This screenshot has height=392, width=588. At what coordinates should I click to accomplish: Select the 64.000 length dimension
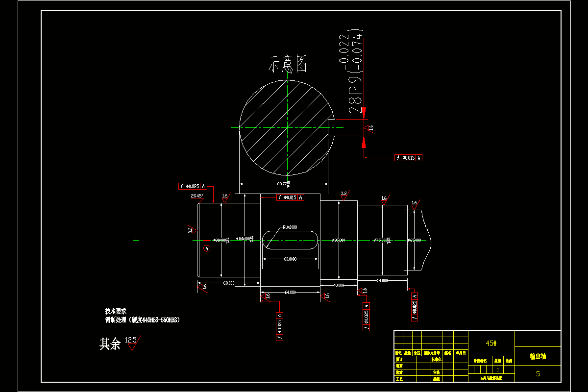click(290, 293)
